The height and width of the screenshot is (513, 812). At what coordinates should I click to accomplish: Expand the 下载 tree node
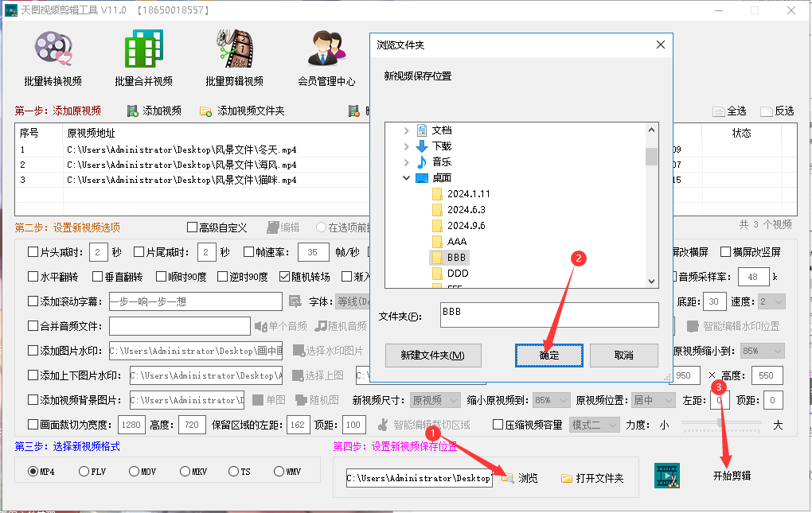407,147
